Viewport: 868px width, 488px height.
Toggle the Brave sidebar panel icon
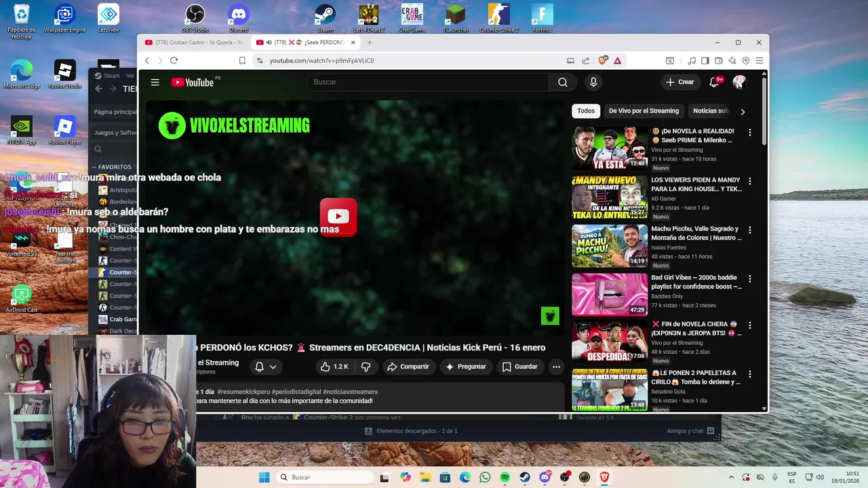point(705,60)
